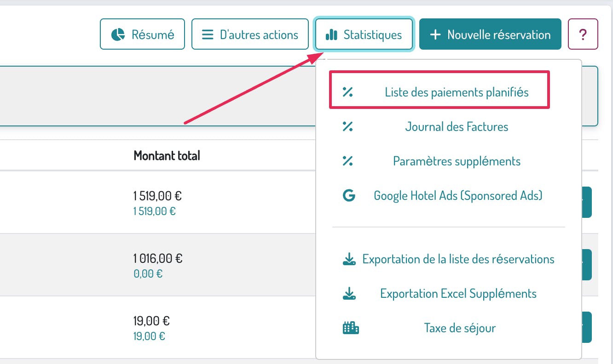
Task: Click the download icon for Excel Suppléments
Action: click(349, 294)
